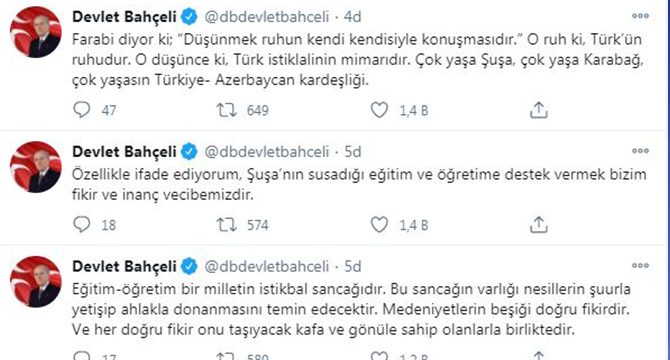The image size is (670, 360).
Task: Retweet the tweet with 574 retweets
Action: tap(226, 224)
